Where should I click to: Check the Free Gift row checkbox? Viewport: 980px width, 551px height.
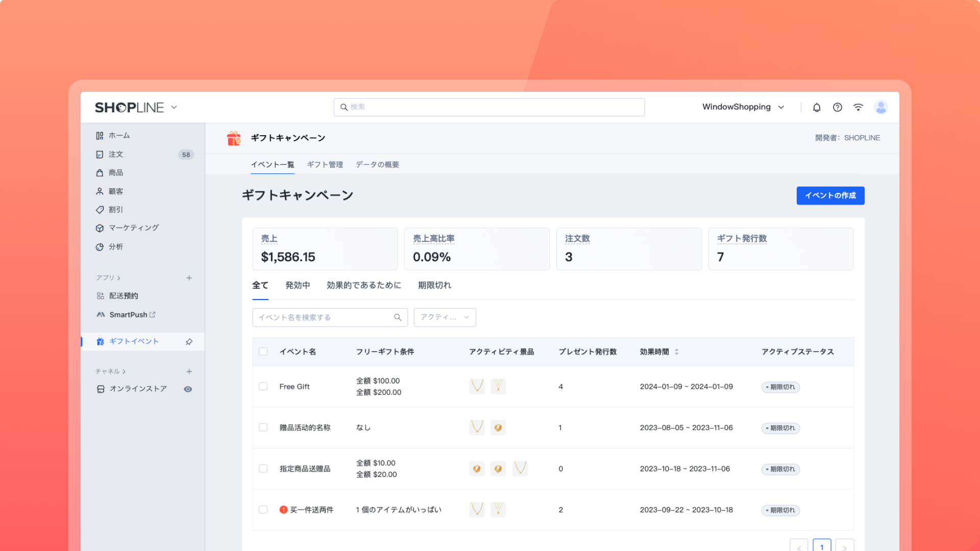tap(263, 387)
